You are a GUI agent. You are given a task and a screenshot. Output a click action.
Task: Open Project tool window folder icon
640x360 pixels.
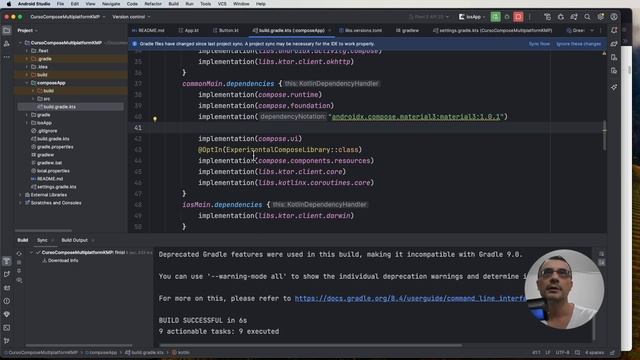[7, 31]
